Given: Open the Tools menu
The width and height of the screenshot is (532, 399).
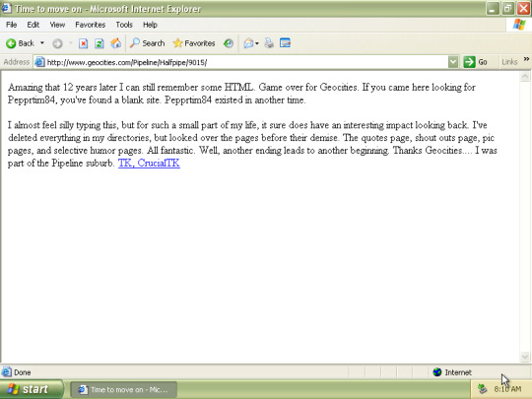Looking at the screenshot, I should (124, 25).
